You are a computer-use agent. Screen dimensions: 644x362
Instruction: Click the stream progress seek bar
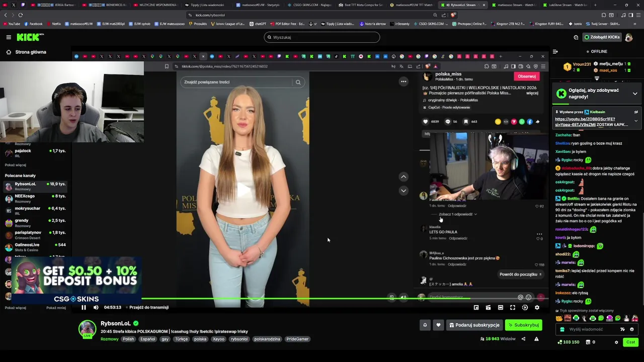pyautogui.click(x=310, y=299)
